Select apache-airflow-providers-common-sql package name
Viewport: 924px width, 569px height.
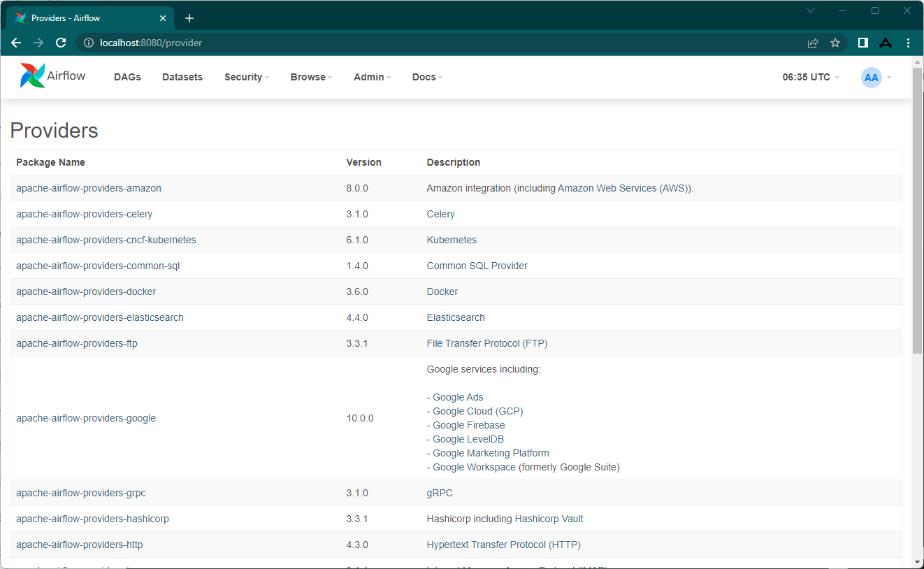coord(98,266)
